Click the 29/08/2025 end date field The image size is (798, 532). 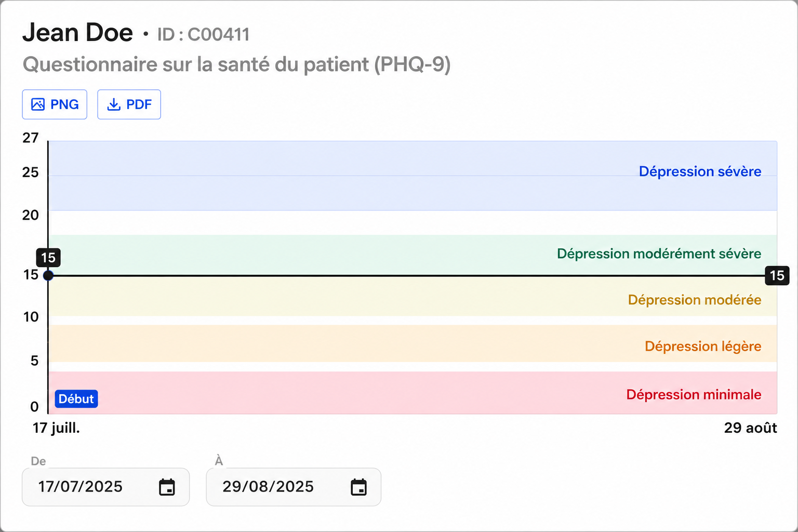coord(294,487)
